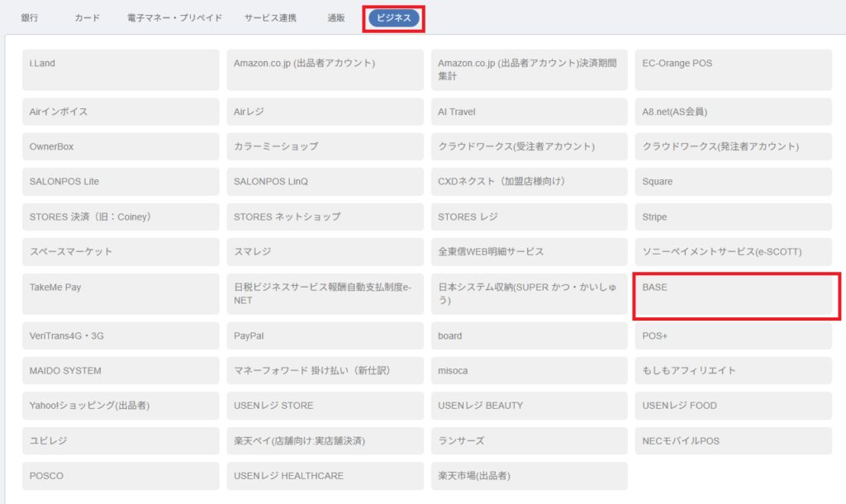Choose ランサーズ
This screenshot has width=846, height=504.
pyautogui.click(x=530, y=441)
